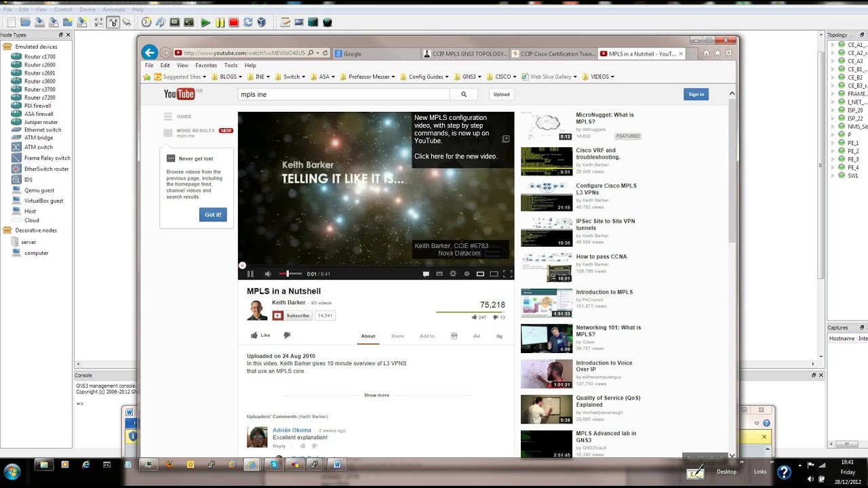The height and width of the screenshot is (488, 868).
Task: Click the video progress scrubber handle
Action: [242, 266]
